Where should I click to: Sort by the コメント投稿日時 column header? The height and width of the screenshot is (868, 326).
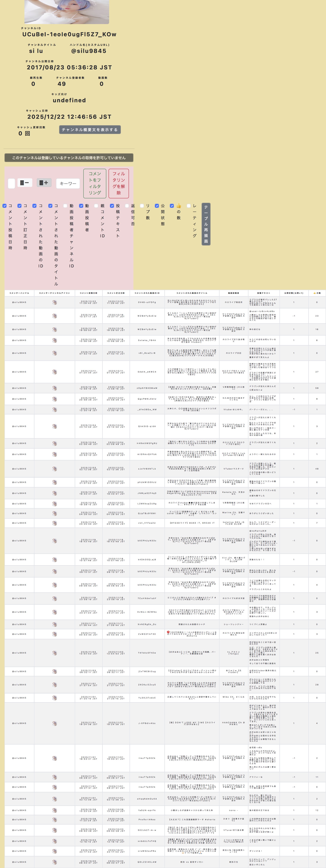pos(89,293)
